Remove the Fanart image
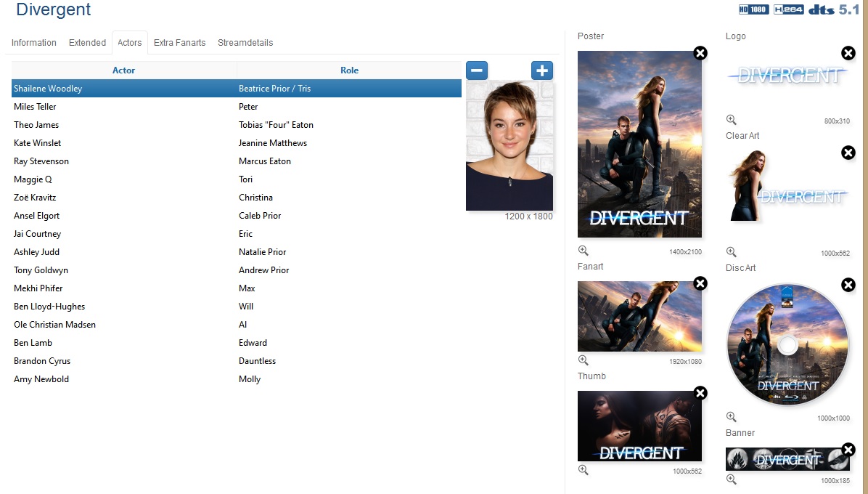This screenshot has height=494, width=868. (700, 283)
